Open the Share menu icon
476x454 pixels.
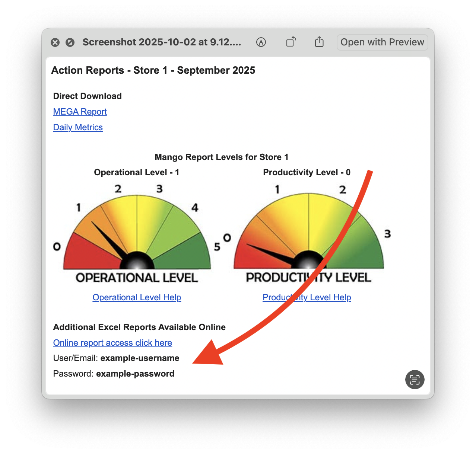pos(319,42)
